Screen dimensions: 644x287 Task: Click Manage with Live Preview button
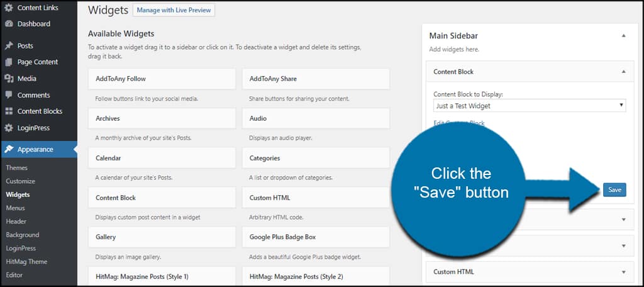click(174, 11)
